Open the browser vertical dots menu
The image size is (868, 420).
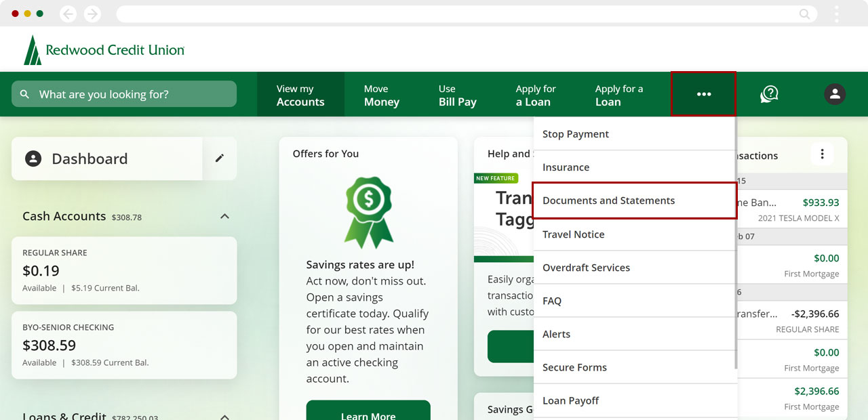(x=837, y=14)
